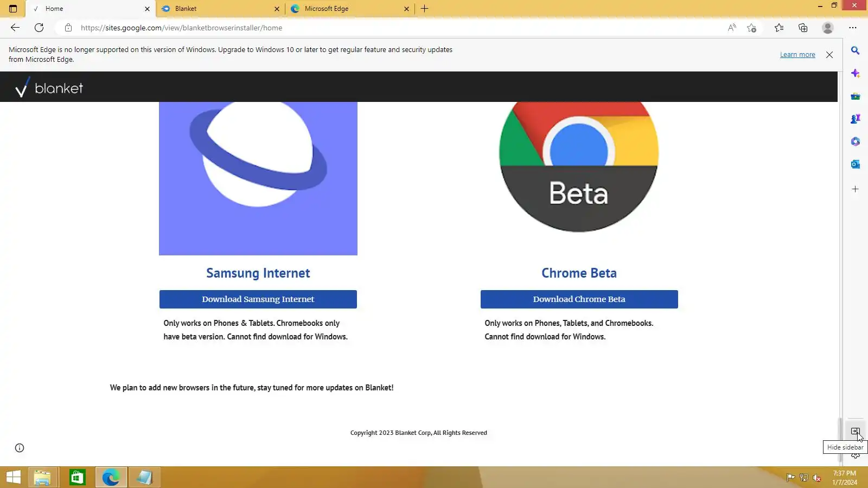Open Collections panel

(x=803, y=28)
